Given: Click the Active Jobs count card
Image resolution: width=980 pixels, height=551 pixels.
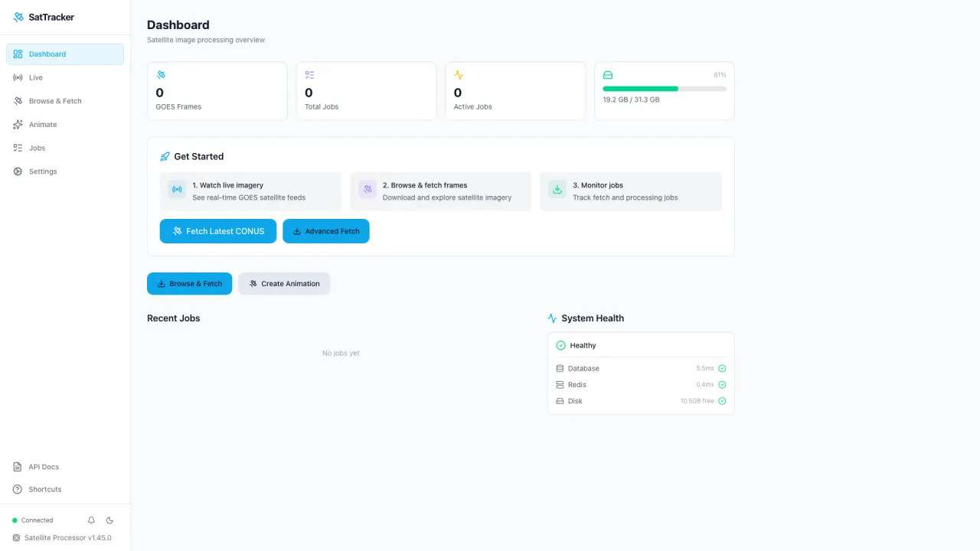Looking at the screenshot, I should (x=515, y=91).
